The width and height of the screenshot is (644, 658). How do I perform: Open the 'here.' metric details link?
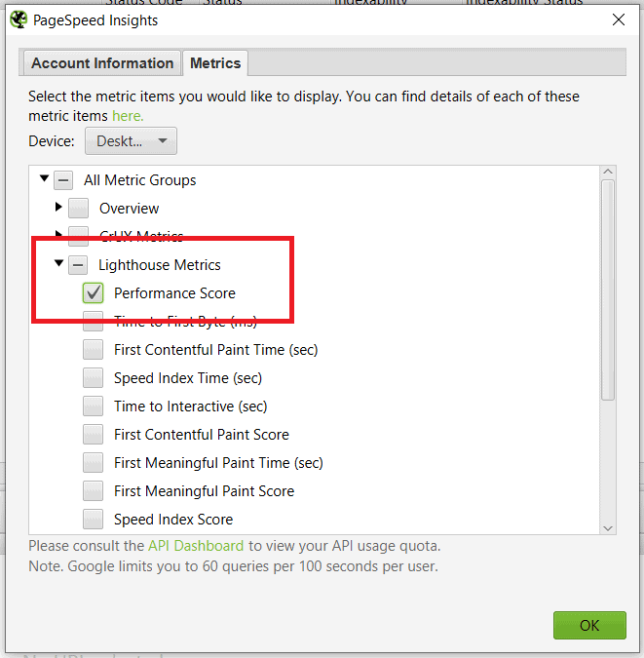(x=128, y=116)
